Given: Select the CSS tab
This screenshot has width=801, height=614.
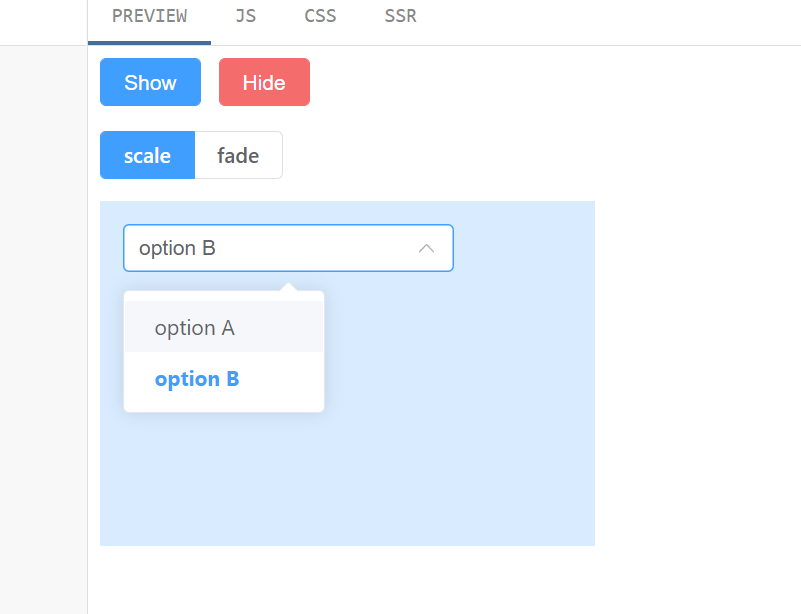Looking at the screenshot, I should tap(320, 16).
